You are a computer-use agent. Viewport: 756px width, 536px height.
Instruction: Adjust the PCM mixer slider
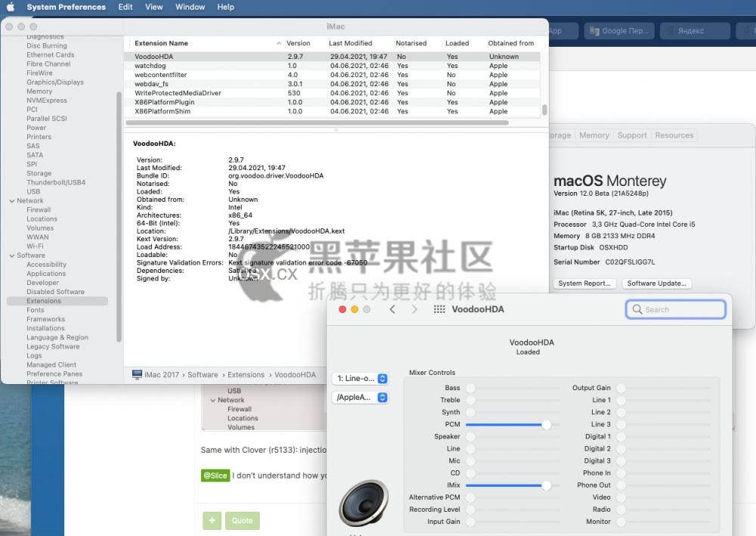pos(513,424)
